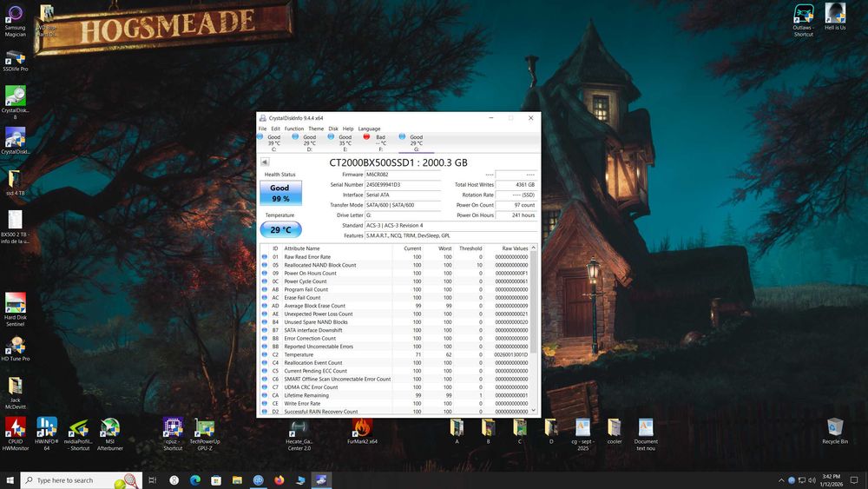This screenshot has height=489, width=868.
Task: Select the Unexpected Power Loss Count row
Action: (395, 314)
